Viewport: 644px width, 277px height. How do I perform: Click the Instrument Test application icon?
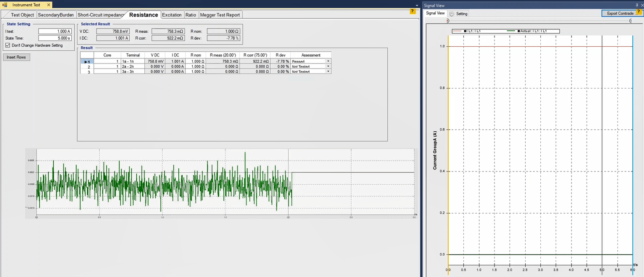coord(5,5)
